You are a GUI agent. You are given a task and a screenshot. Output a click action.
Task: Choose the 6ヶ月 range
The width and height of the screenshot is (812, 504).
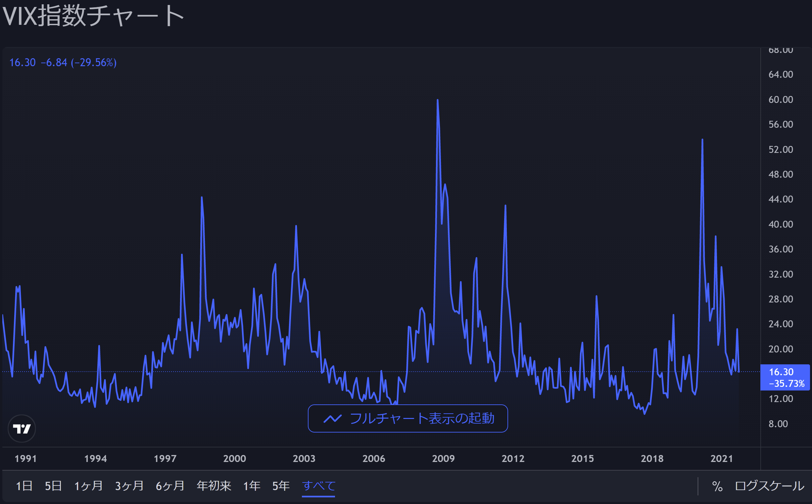pyautogui.click(x=170, y=486)
